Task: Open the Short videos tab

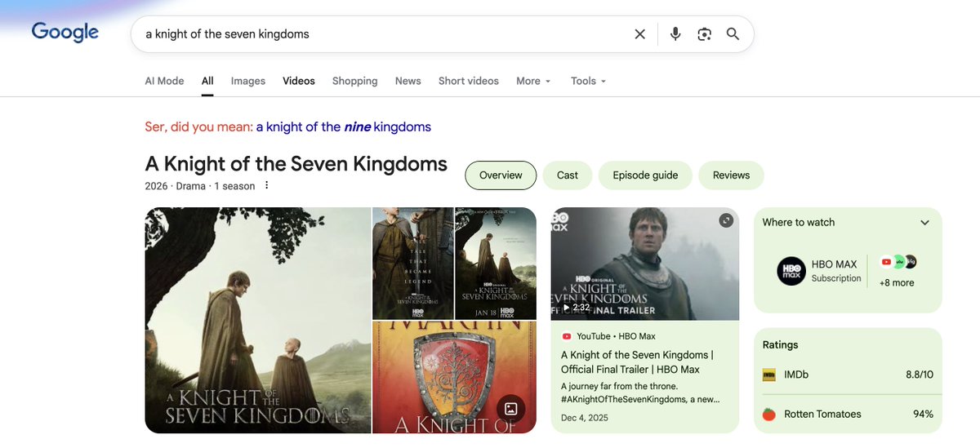Action: click(469, 81)
